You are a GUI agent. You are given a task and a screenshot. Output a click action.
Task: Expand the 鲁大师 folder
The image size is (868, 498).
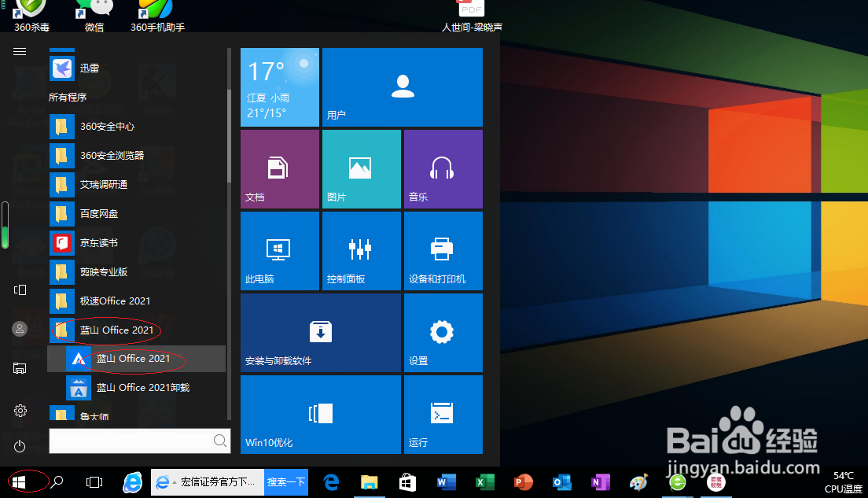pos(137,414)
